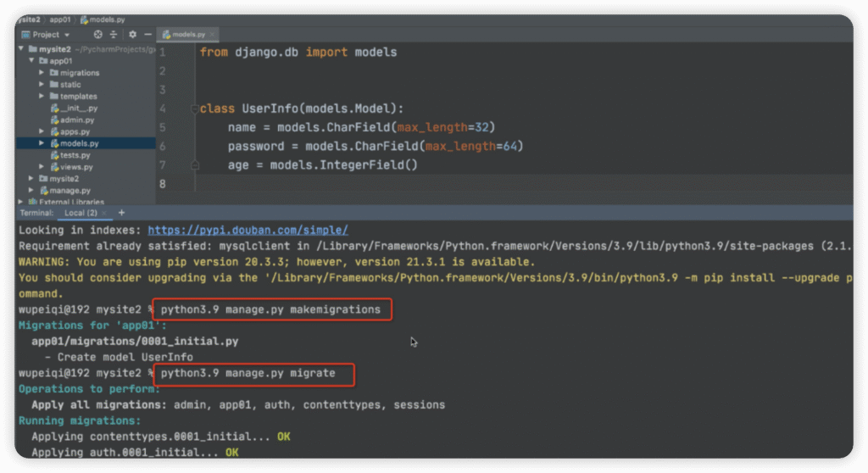The height and width of the screenshot is (473, 868).
Task: Select admin.py in the project tree
Action: pyautogui.click(x=76, y=120)
